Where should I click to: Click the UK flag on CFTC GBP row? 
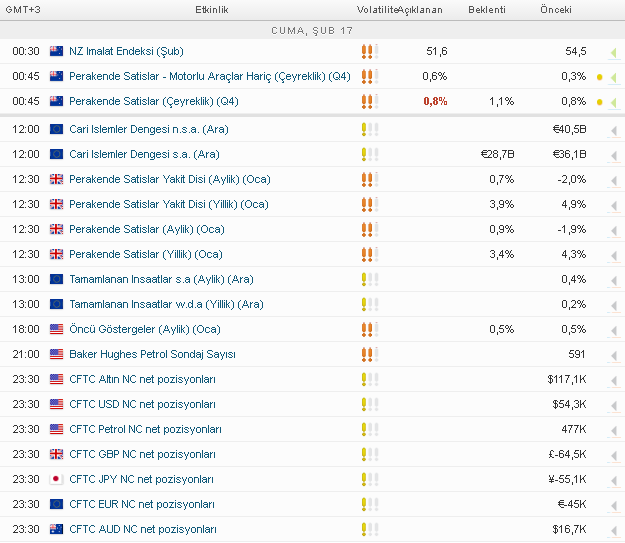click(x=57, y=454)
